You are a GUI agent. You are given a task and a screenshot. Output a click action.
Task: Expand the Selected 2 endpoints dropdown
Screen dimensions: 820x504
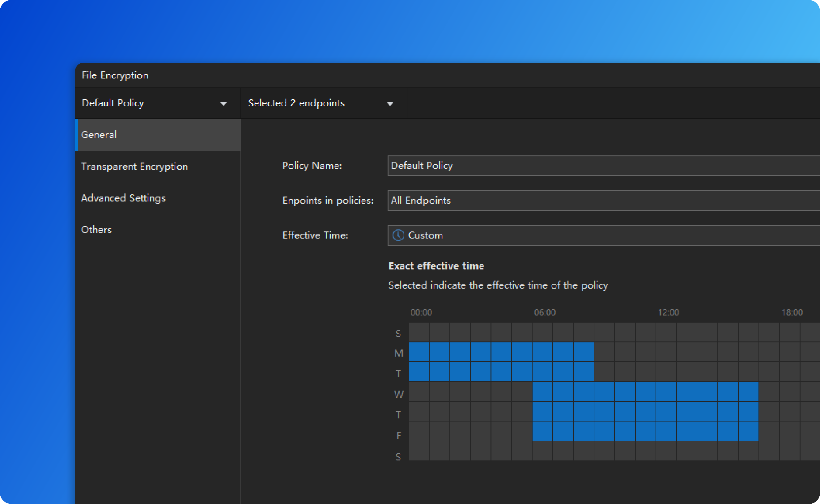pyautogui.click(x=390, y=104)
